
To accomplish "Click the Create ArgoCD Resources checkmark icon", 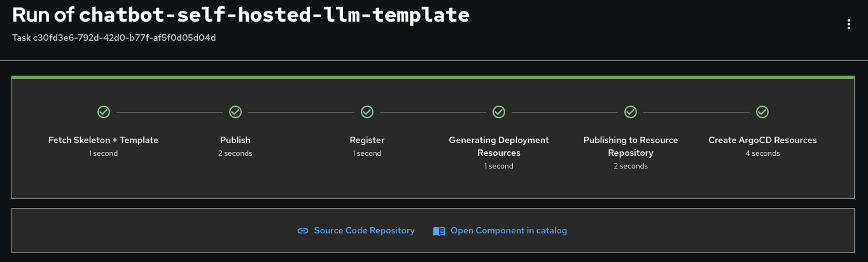I will (x=762, y=112).
